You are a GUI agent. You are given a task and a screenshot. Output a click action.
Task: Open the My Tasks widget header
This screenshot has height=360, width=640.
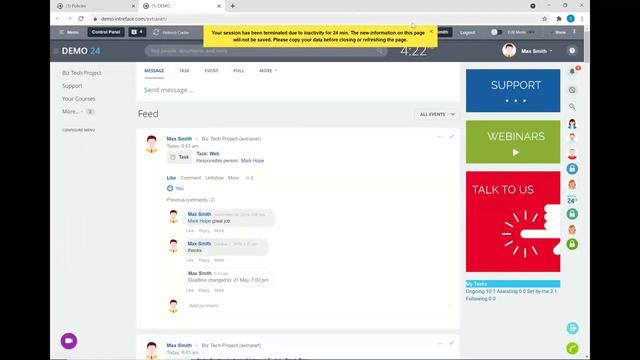pyautogui.click(x=513, y=284)
